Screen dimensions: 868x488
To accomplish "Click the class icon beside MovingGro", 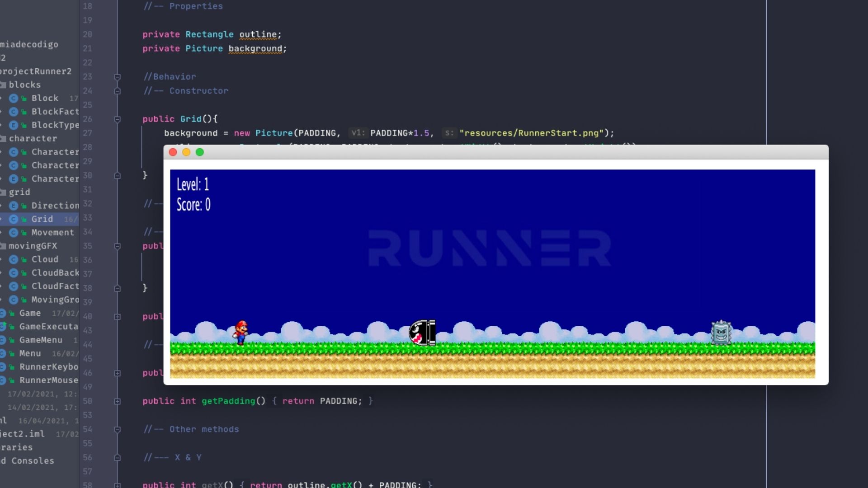I will (14, 300).
